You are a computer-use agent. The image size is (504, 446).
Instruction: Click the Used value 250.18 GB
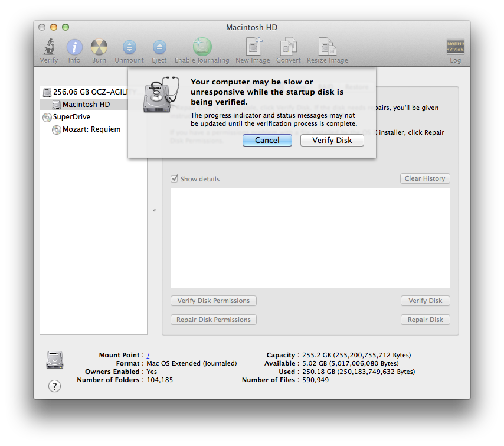358,372
